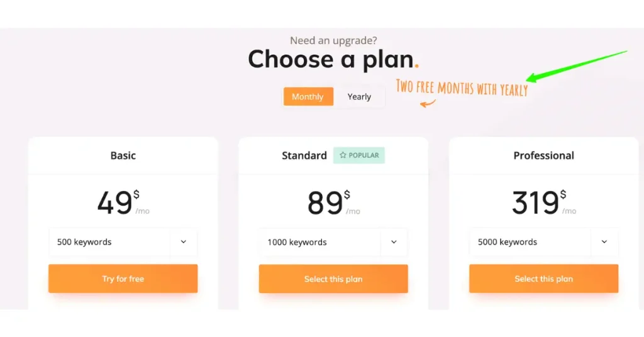This screenshot has height=337, width=644.
Task: Click the star icon in Popular badge
Action: click(343, 155)
